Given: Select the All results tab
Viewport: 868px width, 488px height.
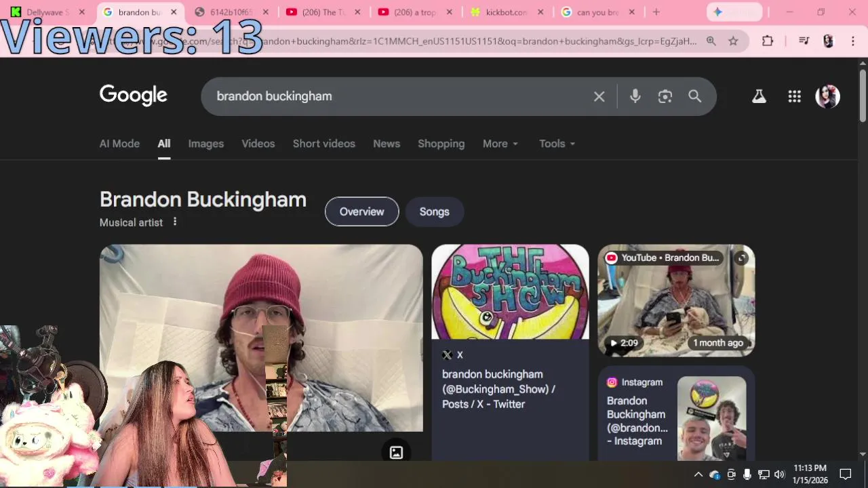Looking at the screenshot, I should 164,144.
